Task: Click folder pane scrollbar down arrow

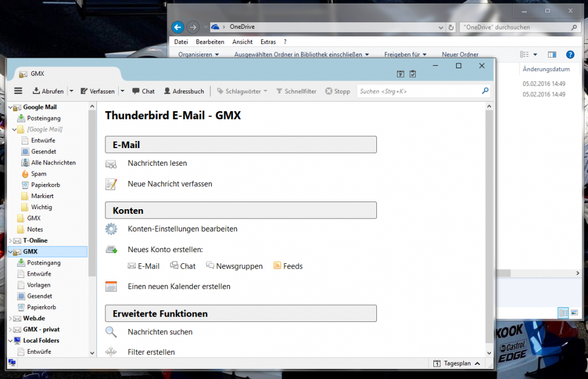Action: tap(92, 353)
